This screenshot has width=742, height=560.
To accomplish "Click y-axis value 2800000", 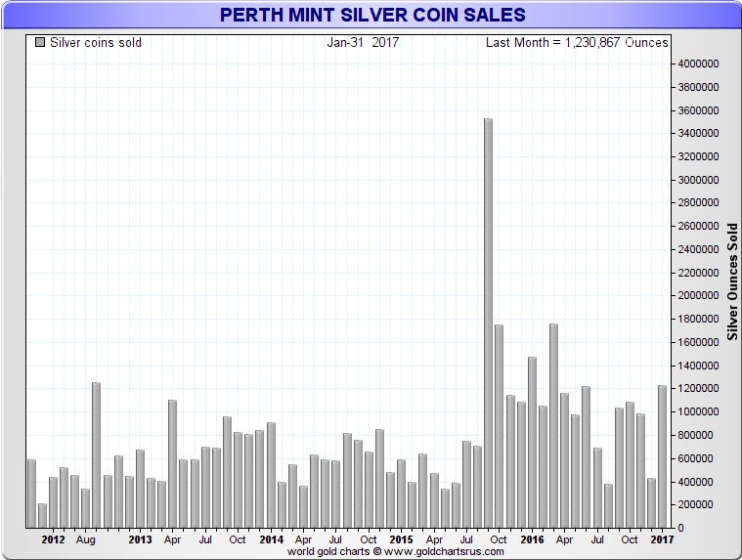I will tap(698, 202).
